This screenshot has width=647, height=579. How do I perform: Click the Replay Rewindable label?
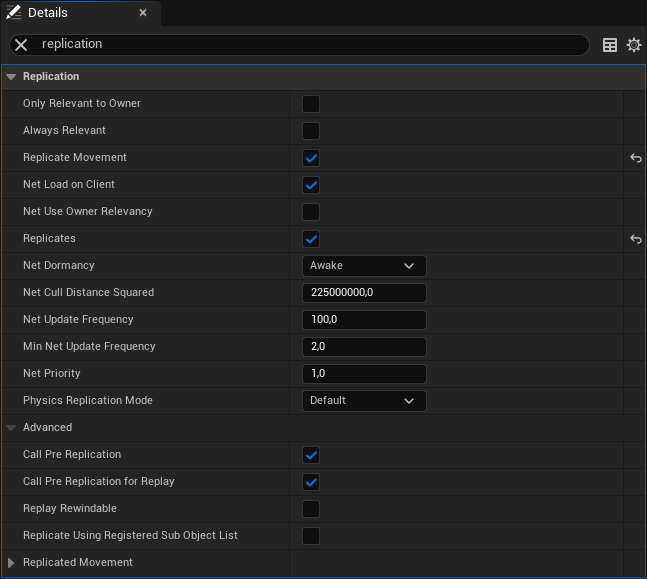70,508
